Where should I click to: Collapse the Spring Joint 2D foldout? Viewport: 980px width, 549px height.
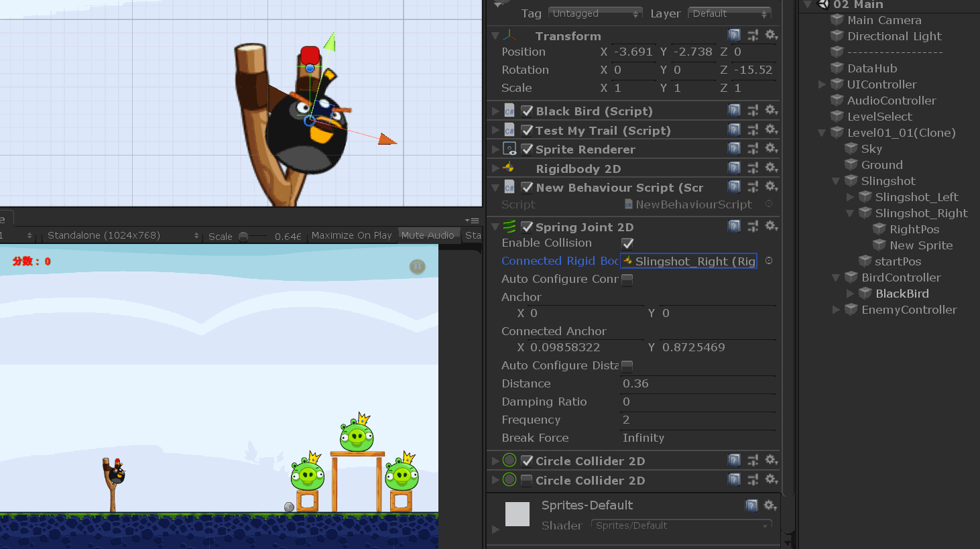[495, 227]
